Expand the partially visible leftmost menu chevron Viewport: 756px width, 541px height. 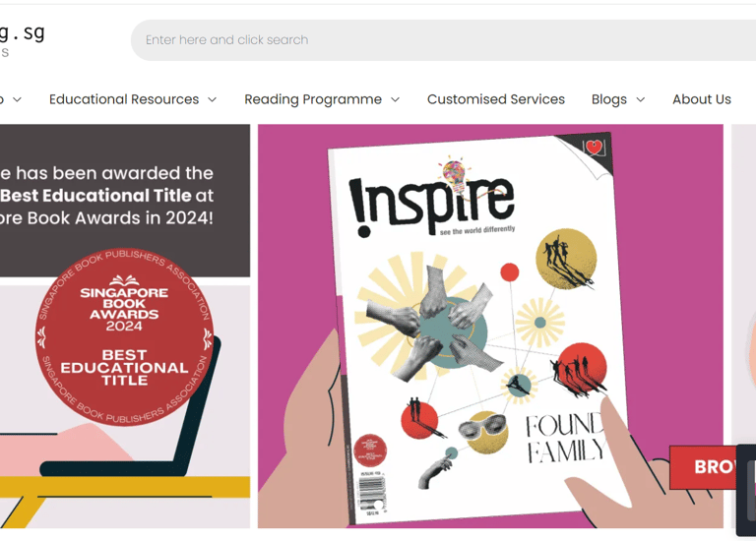tap(17, 99)
